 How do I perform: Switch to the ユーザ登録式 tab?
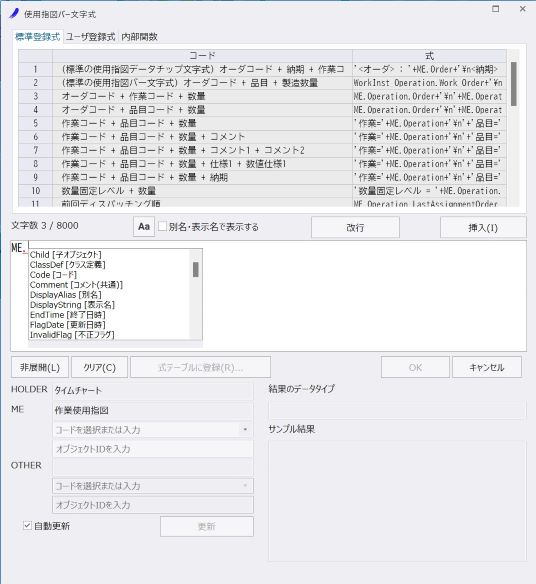91,37
